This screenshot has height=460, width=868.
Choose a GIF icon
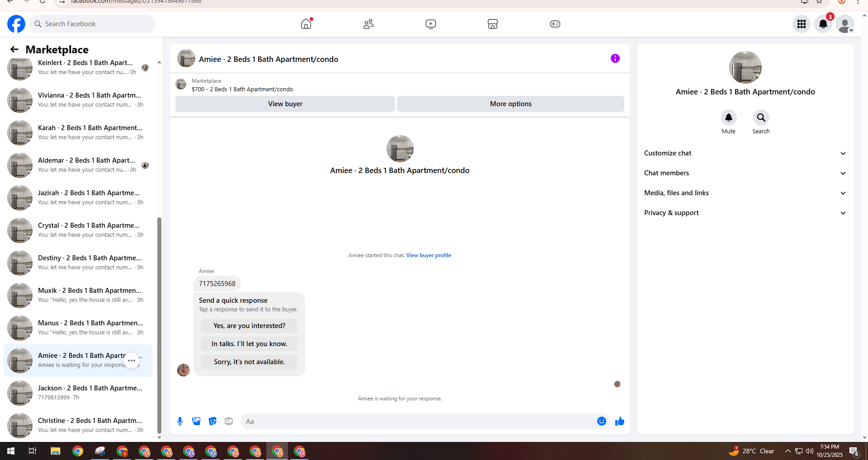coord(229,421)
